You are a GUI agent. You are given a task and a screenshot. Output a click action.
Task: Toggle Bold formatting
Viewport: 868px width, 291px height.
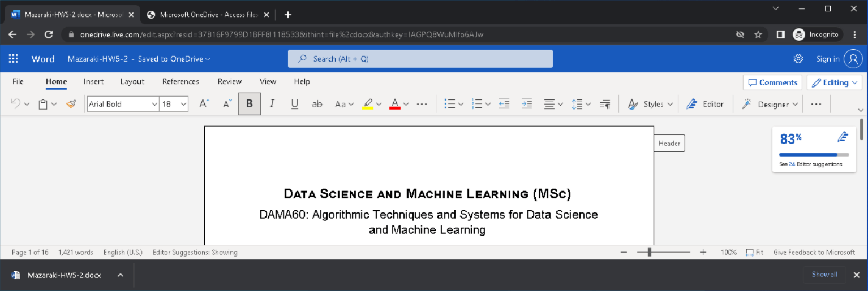pos(250,104)
